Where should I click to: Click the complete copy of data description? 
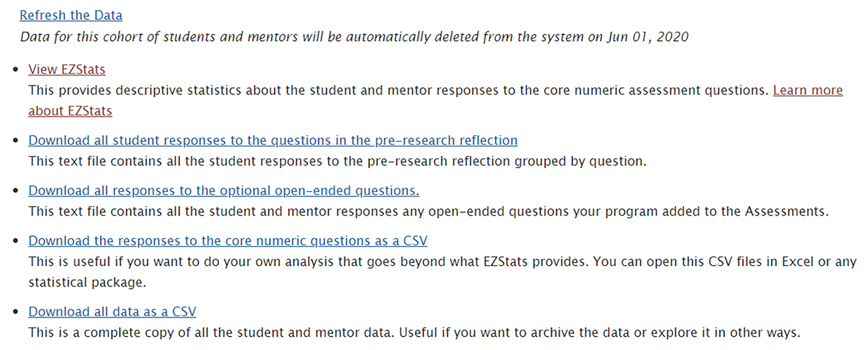tap(414, 332)
